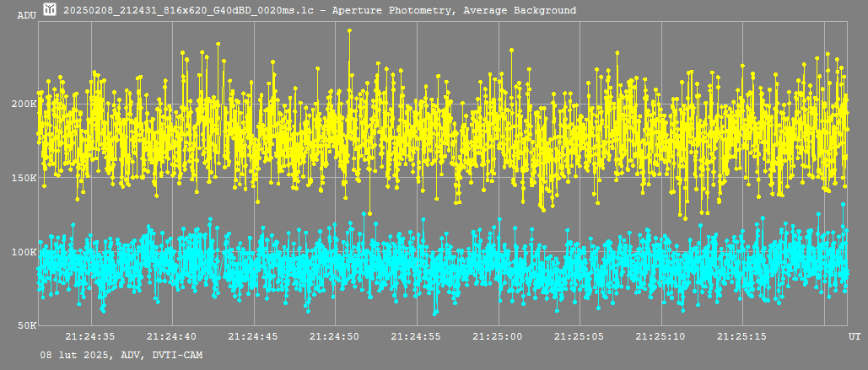Screen dimensions: 868x370
Task: Click the 21:24:40 time axis label
Action: coord(172,336)
